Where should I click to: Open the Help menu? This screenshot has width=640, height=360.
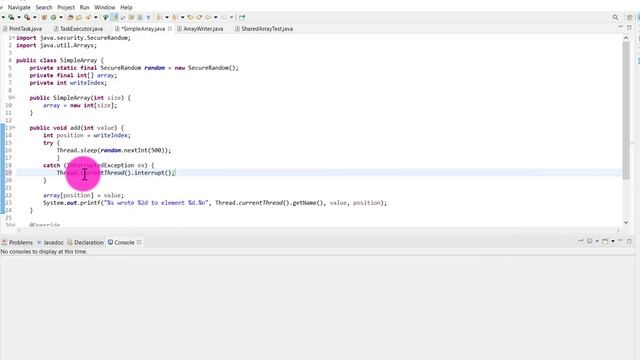[x=126, y=7]
